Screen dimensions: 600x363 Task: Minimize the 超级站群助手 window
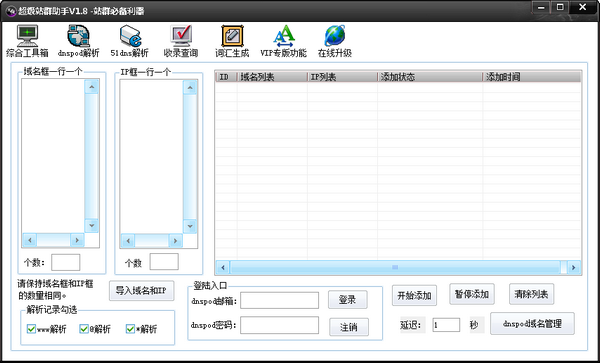(541, 8)
